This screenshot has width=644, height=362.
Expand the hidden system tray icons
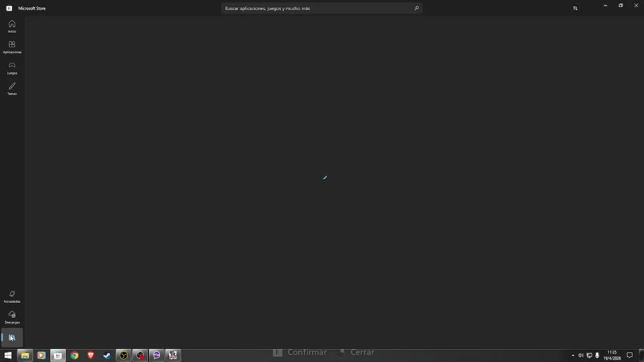coord(573,355)
